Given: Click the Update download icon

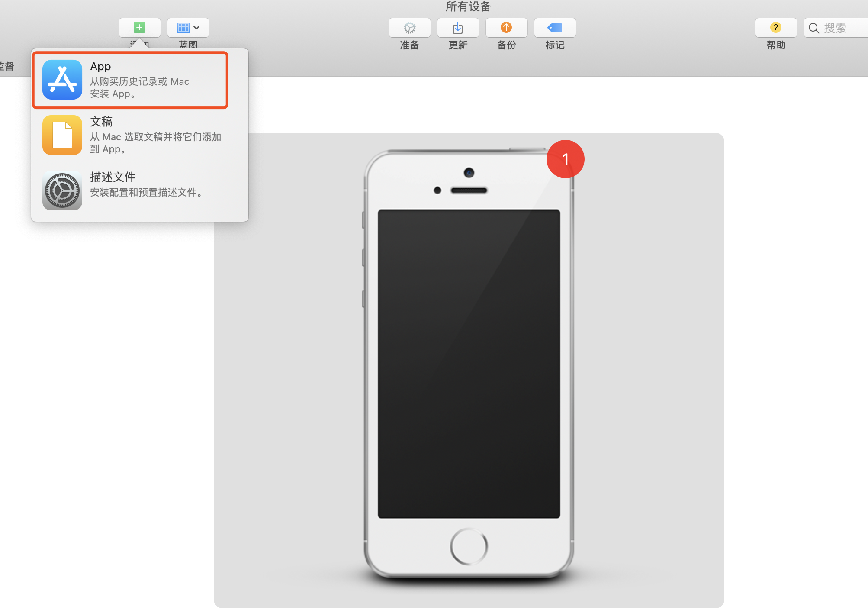Looking at the screenshot, I should 458,28.
